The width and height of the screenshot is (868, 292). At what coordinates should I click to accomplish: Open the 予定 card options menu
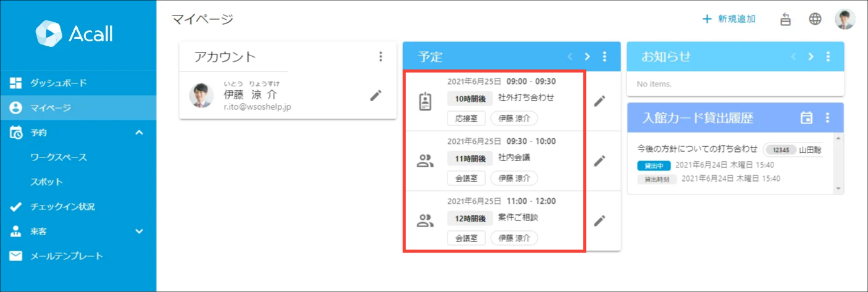click(604, 57)
